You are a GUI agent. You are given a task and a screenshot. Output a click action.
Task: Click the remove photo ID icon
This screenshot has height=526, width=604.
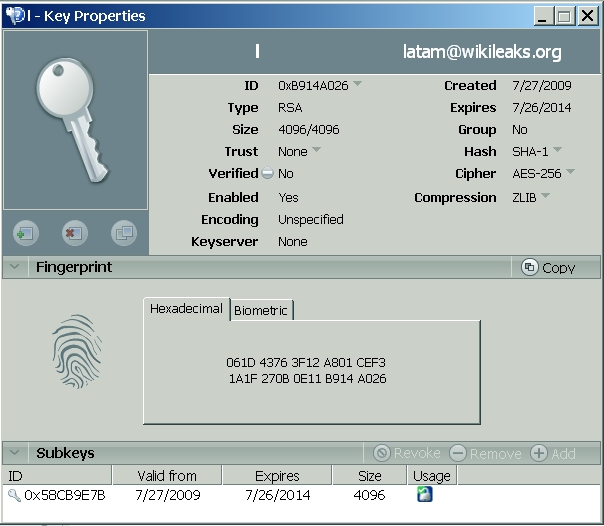tap(75, 233)
